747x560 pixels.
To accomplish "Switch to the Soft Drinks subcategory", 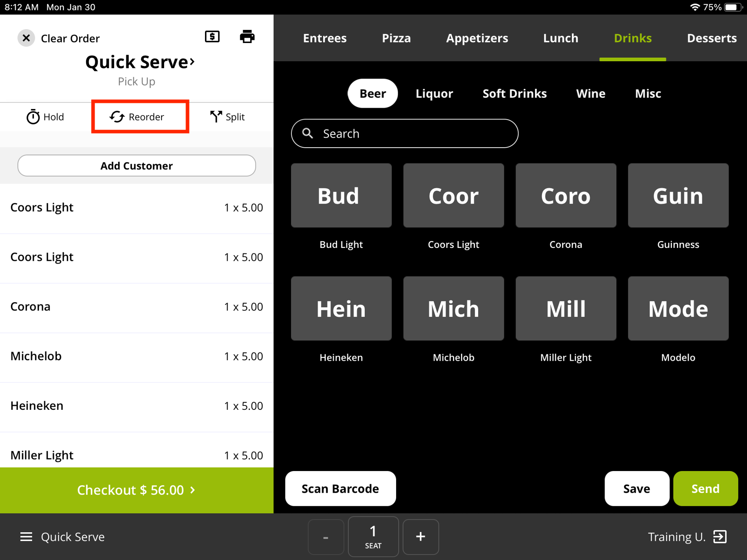I will point(514,93).
